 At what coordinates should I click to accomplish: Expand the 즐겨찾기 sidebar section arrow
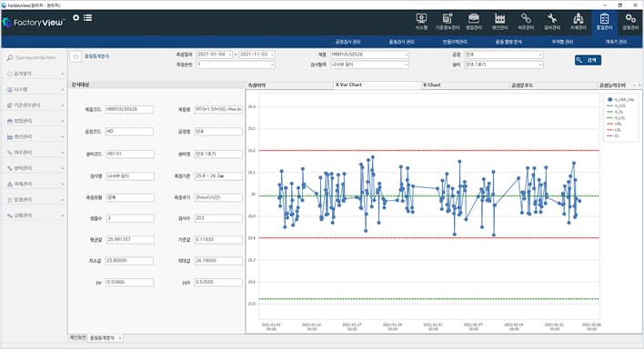click(x=63, y=74)
